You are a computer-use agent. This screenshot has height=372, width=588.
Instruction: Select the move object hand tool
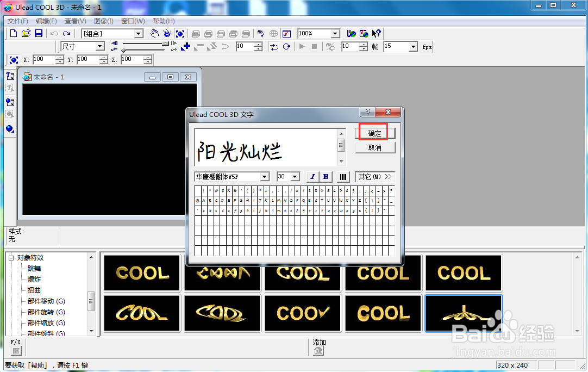coord(154,34)
